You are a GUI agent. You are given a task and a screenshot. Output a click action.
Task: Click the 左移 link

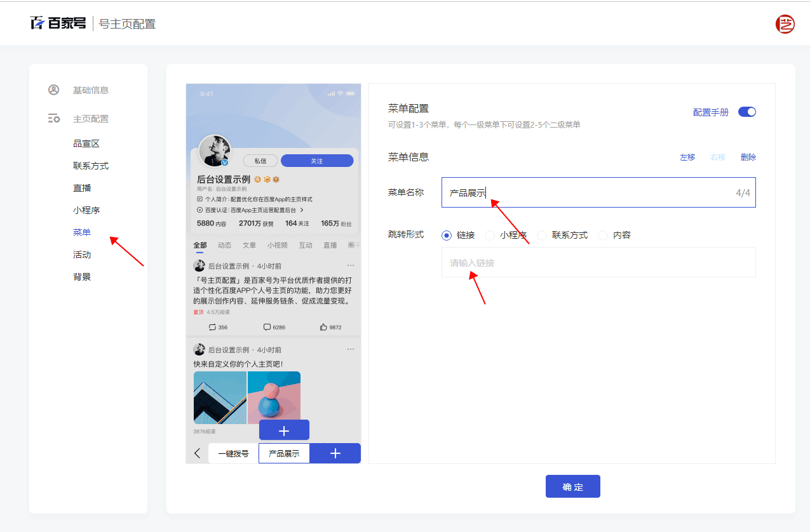coord(687,157)
